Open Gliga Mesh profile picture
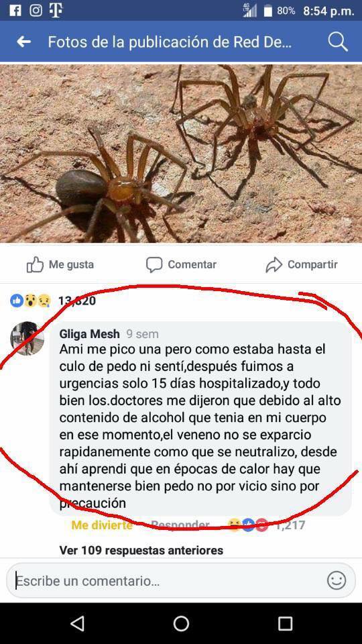Screen dimensions: 362x644 point(27,338)
